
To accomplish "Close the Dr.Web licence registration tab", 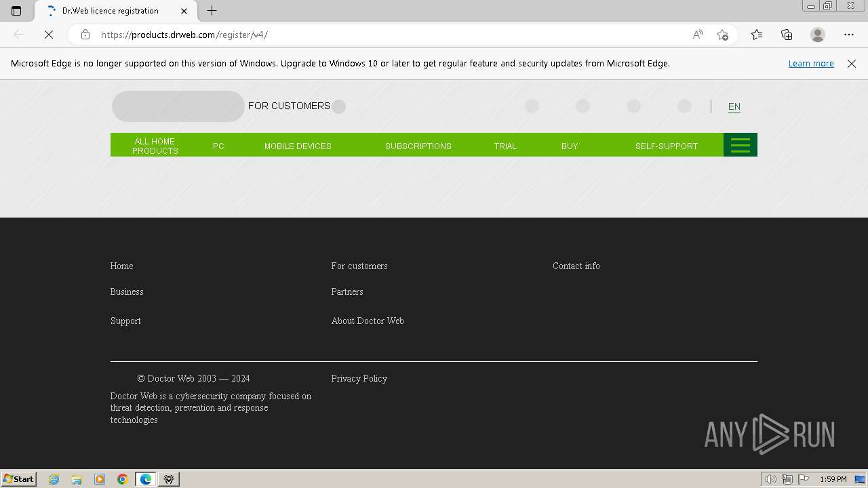I will (x=184, y=11).
